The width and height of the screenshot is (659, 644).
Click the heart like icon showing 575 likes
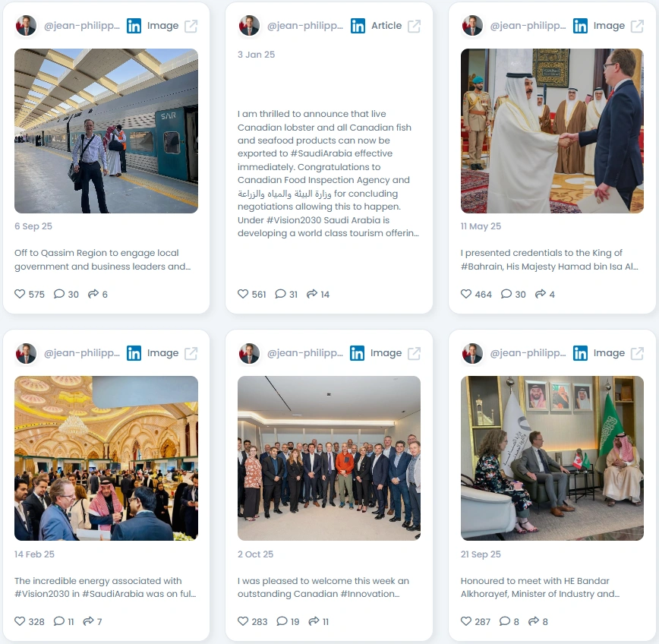[x=20, y=294]
